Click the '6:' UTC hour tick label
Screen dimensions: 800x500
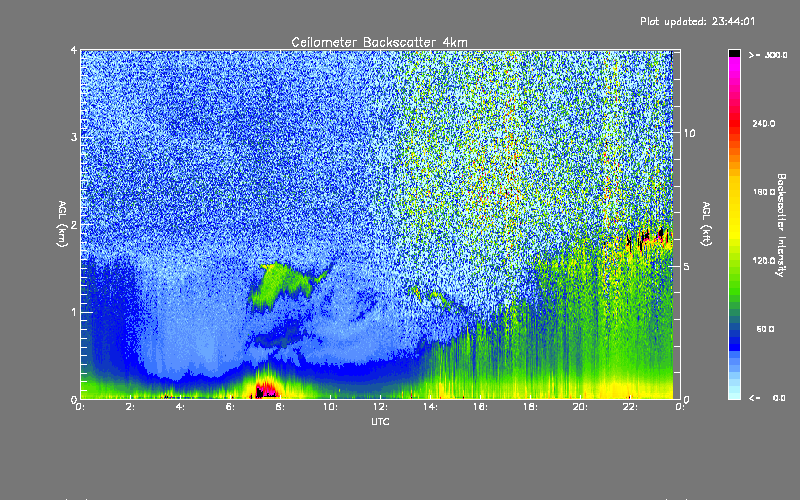pos(231,407)
